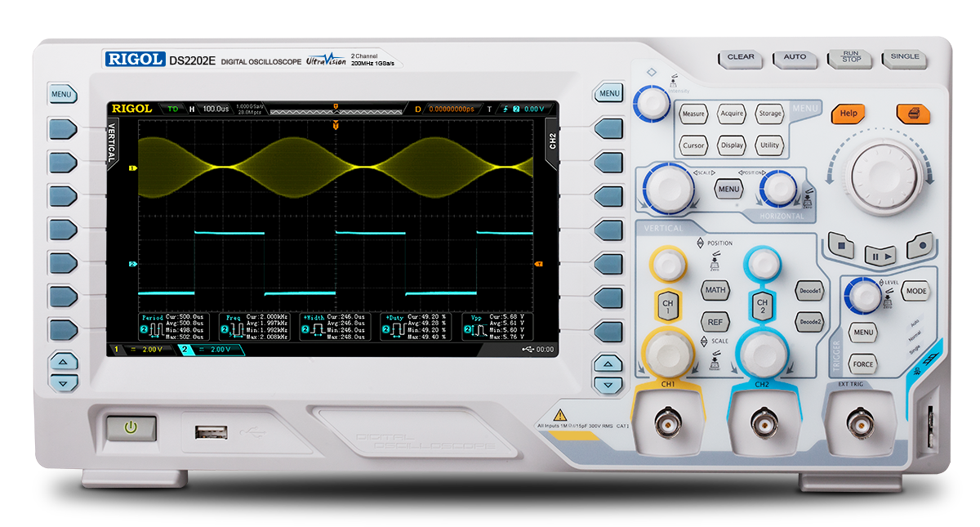Push the Play/Pause waveform playback key
Image resolution: width=980 pixels, height=527 pixels.
pos(880,255)
